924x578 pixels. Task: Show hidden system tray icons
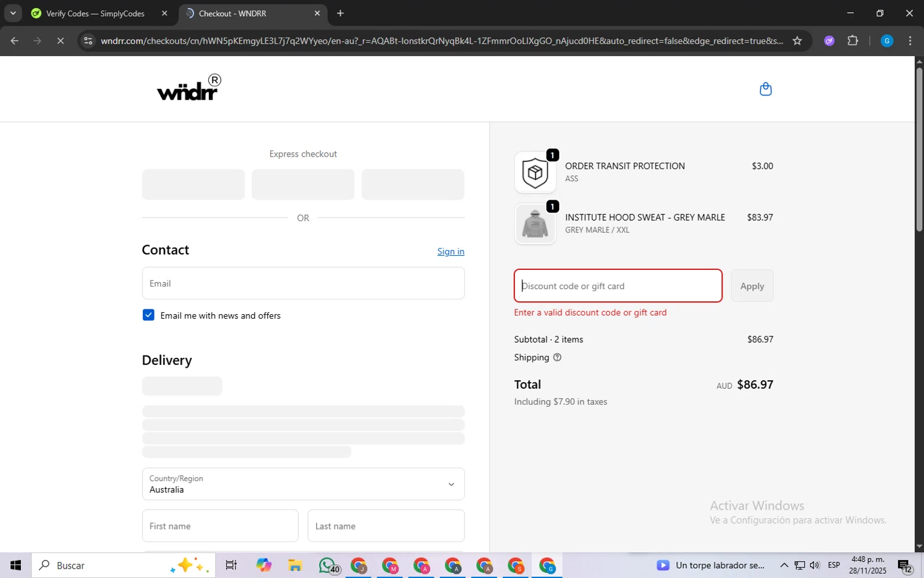click(784, 565)
